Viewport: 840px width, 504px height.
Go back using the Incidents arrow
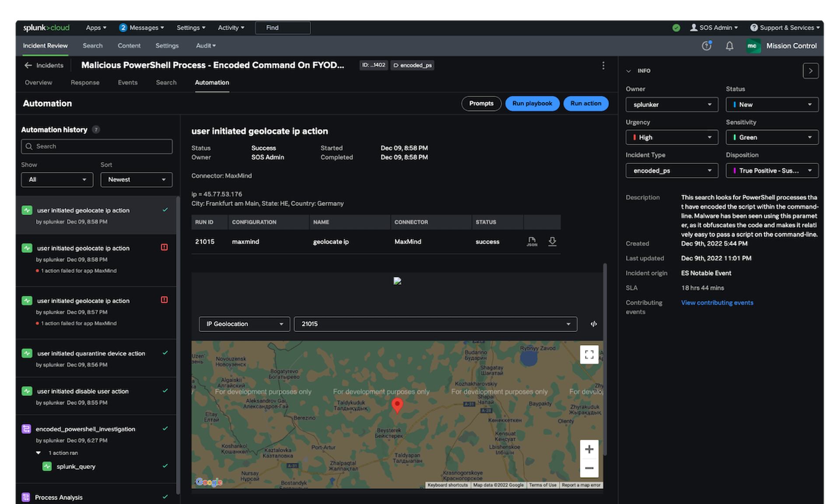[x=28, y=65]
